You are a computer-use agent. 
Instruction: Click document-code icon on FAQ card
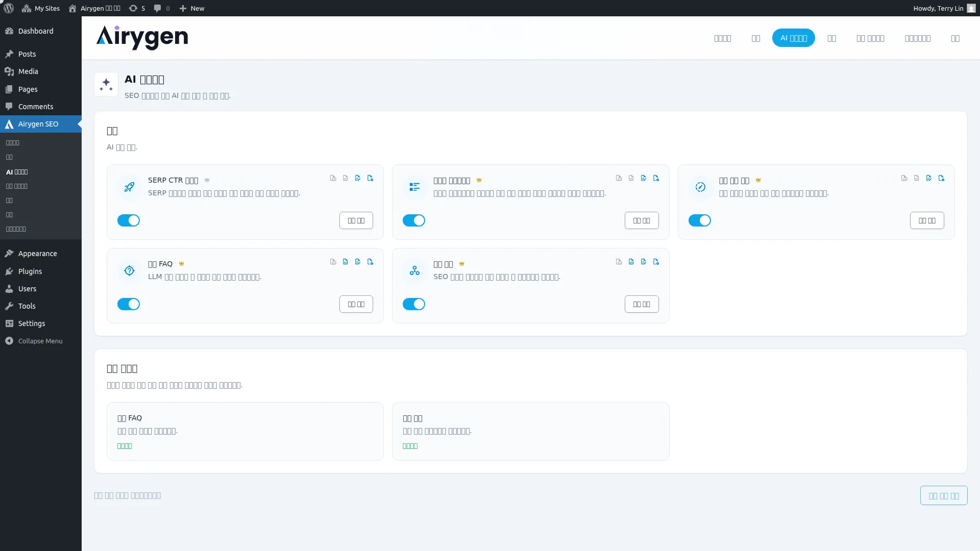[x=346, y=262]
